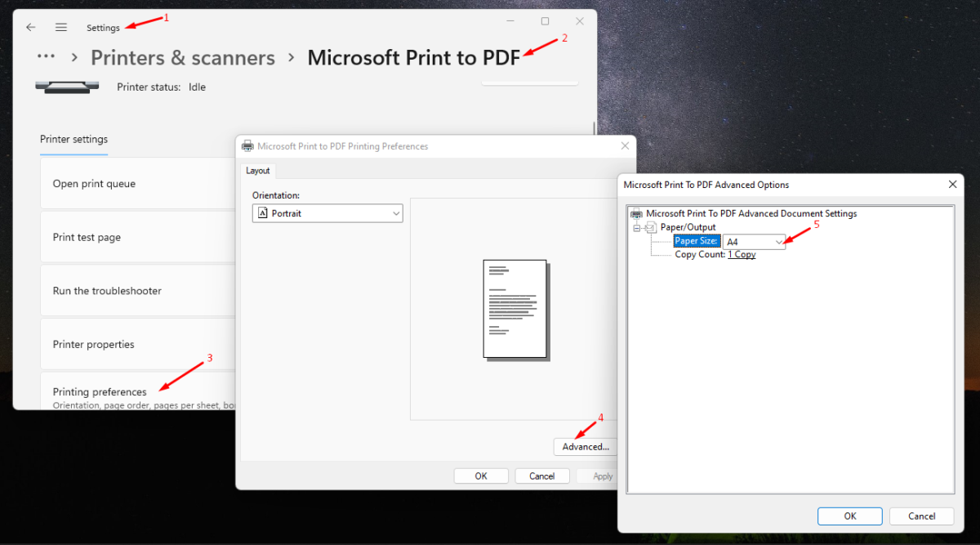Click the Copy Count 1 Copy value

click(742, 255)
